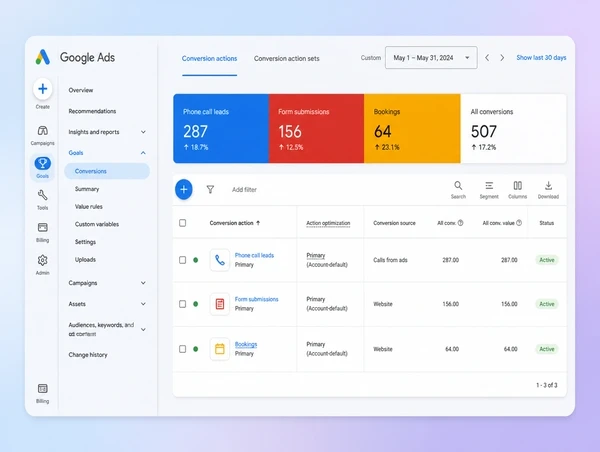Add new conversion action with blue plus
Screen dimensions: 600x452
(184, 189)
